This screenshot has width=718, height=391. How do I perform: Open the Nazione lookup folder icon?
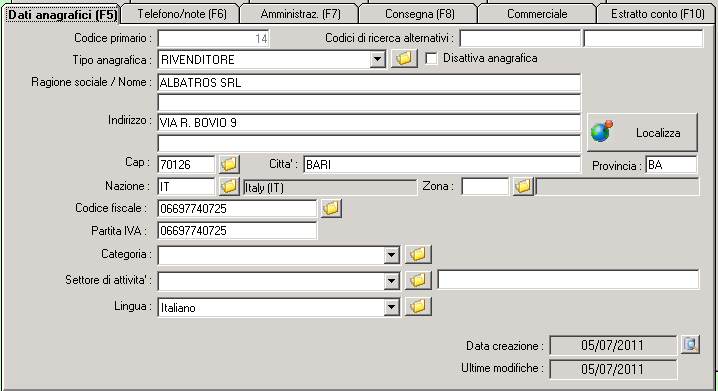229,186
